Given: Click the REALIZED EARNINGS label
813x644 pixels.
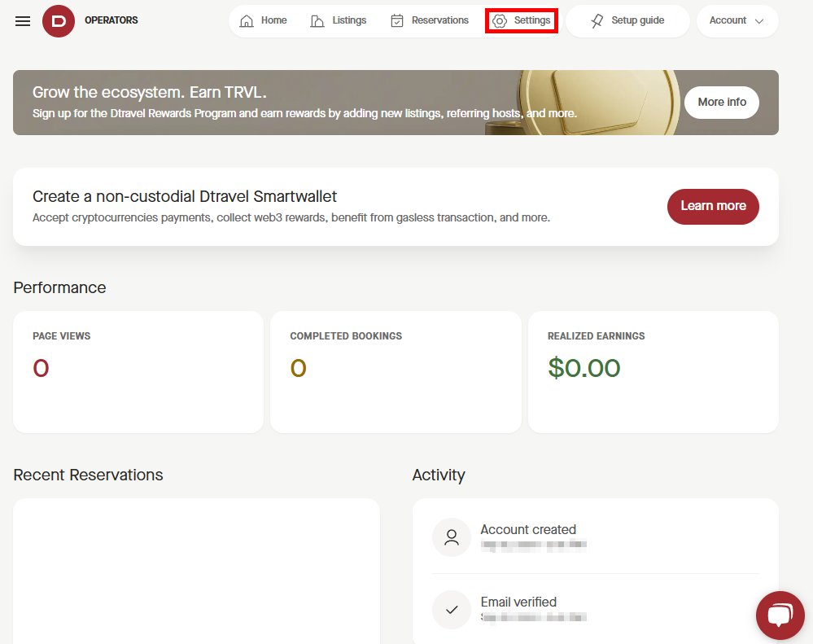Looking at the screenshot, I should (597, 336).
